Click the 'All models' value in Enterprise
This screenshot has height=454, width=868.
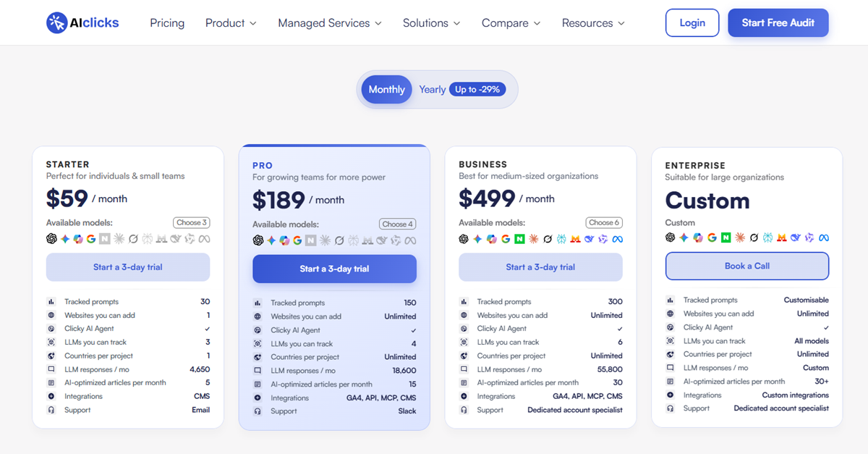click(x=812, y=341)
